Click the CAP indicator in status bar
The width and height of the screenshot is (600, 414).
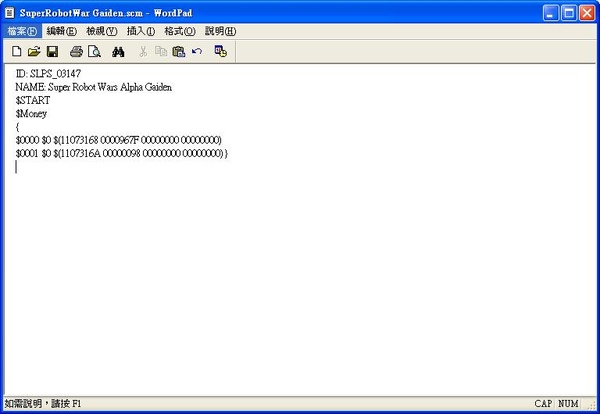(543, 404)
